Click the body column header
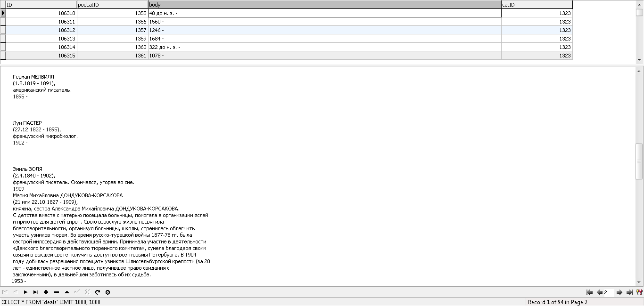The image size is (644, 306). [324, 5]
